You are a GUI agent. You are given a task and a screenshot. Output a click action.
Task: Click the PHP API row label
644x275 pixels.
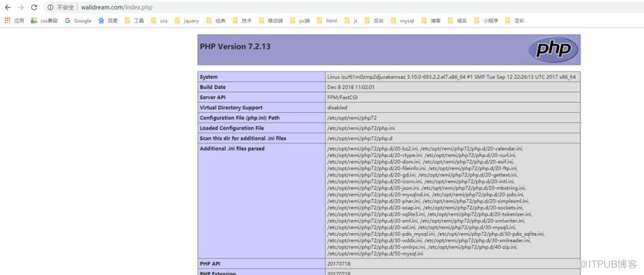209,263
